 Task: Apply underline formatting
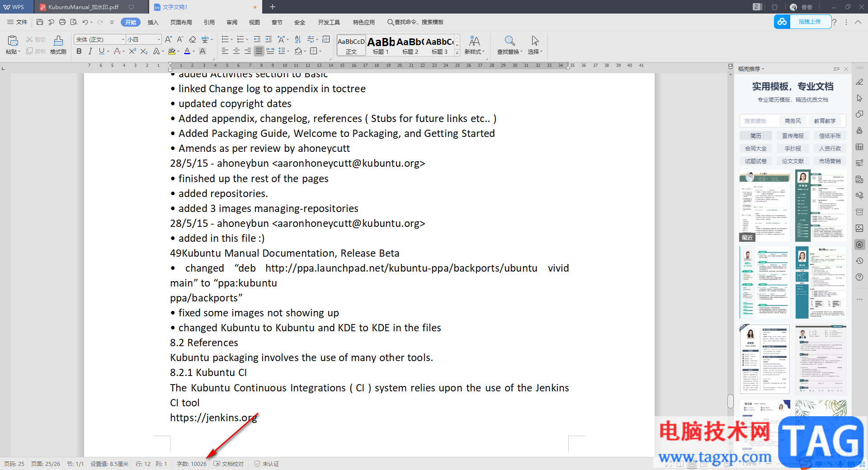[x=102, y=51]
